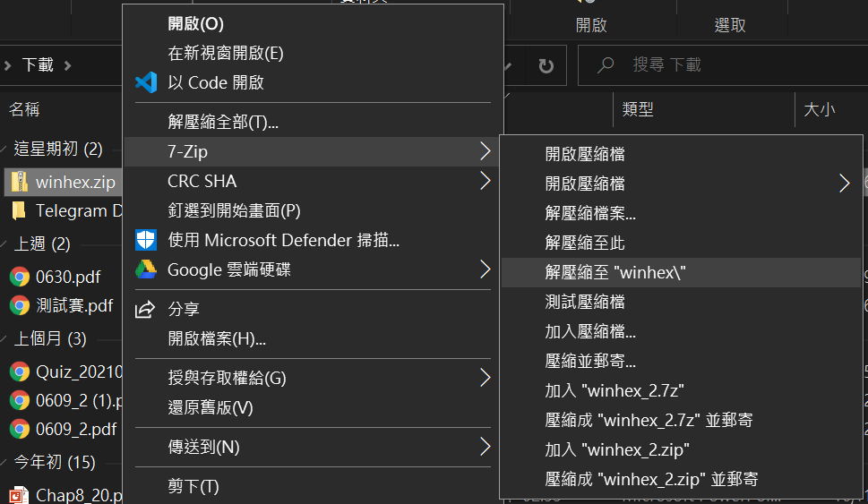Choose 釘選到開始畫面(P)
The image size is (868, 504).
[313, 210]
